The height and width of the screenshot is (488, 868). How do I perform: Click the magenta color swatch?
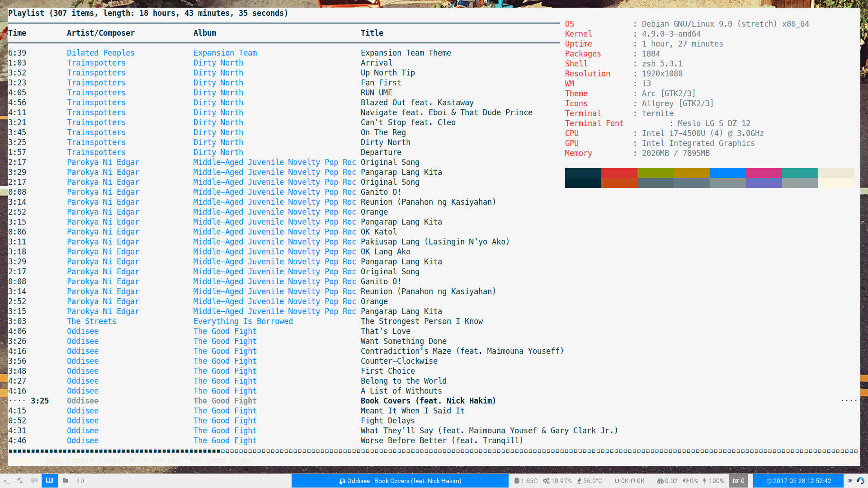click(x=764, y=173)
